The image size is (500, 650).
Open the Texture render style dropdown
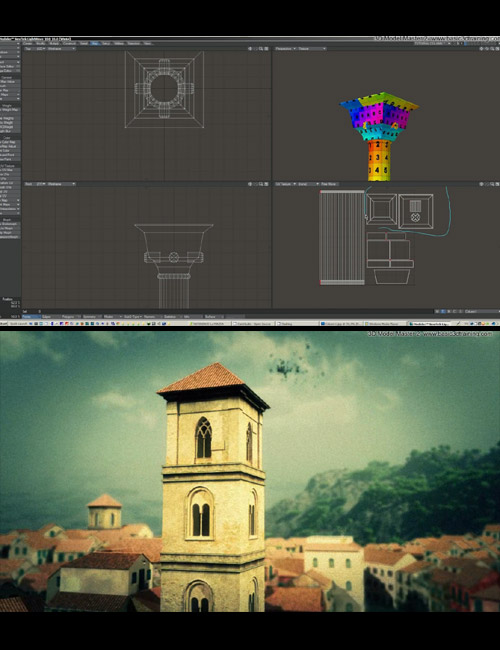(312, 49)
